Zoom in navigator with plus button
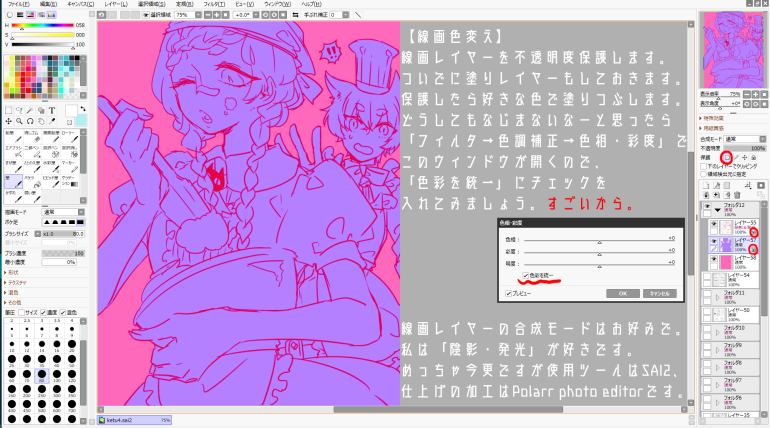 (x=755, y=94)
